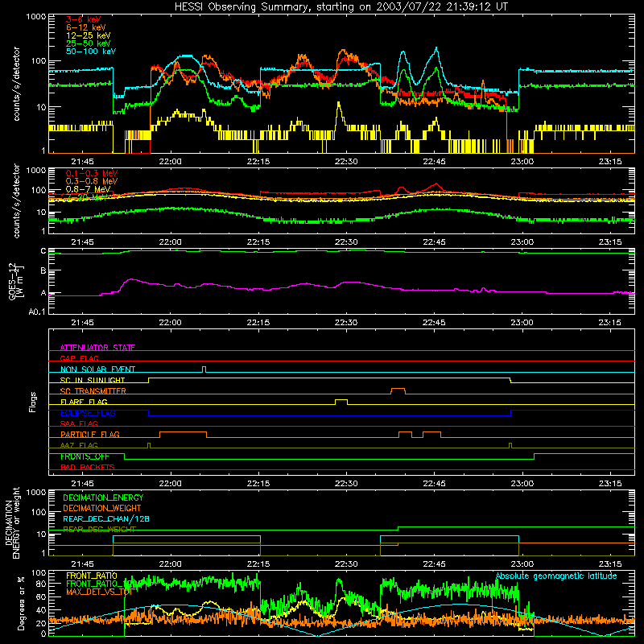
Task: Click the 0.3-0.8 MeV legend label
Action: [x=92, y=181]
